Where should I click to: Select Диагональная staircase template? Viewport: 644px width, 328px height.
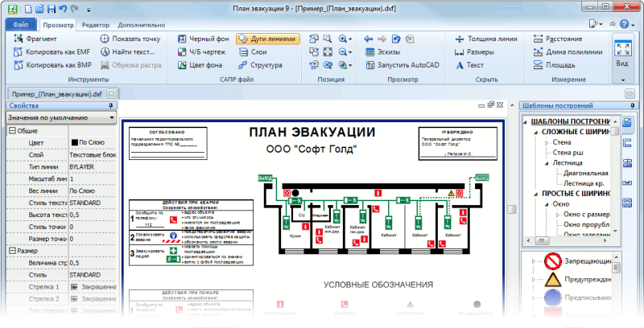tap(585, 173)
